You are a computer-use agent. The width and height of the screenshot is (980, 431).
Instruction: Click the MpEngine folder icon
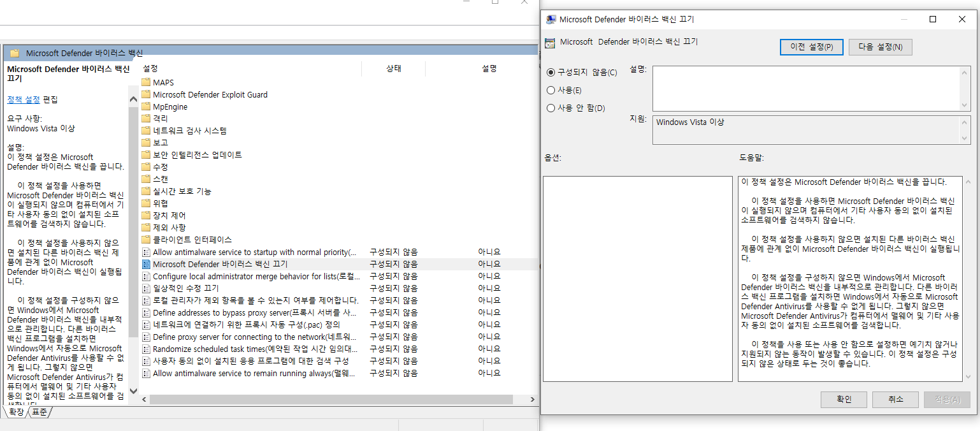pyautogui.click(x=146, y=106)
